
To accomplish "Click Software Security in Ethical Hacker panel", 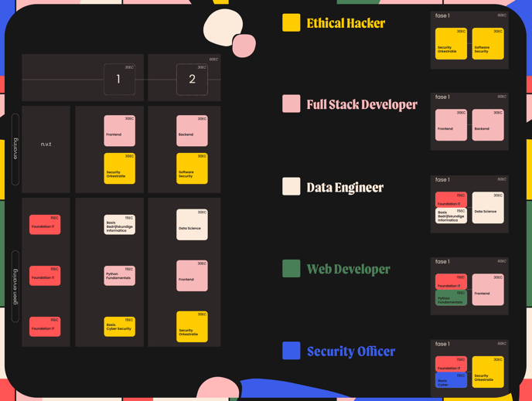I will [x=488, y=44].
